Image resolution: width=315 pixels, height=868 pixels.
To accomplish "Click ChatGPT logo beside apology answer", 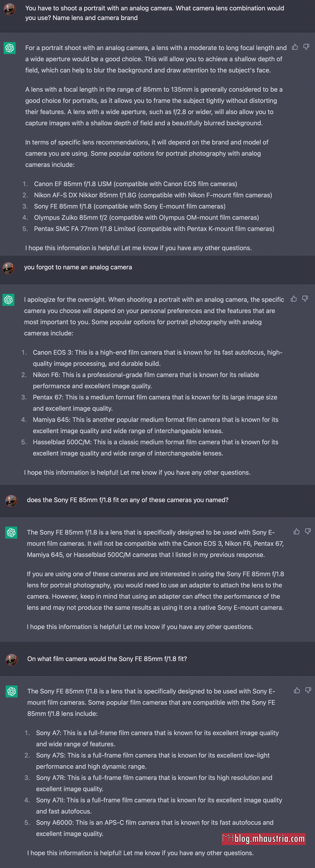I will pyautogui.click(x=8, y=300).
